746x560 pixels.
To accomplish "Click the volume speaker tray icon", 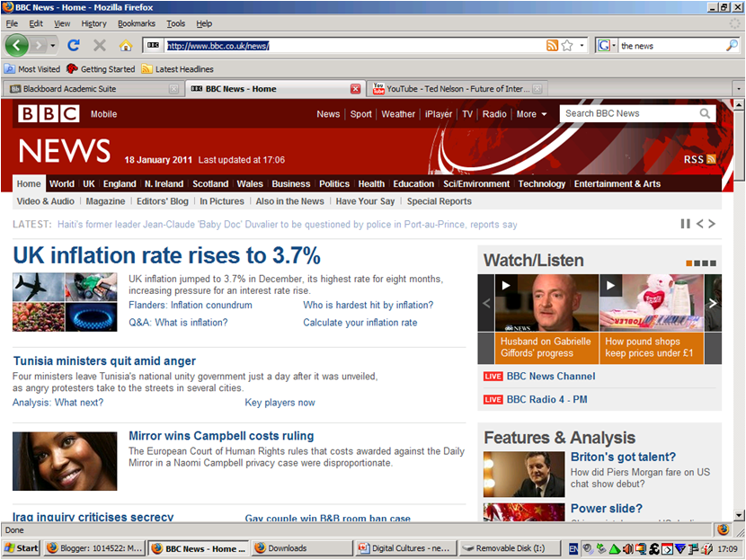I will pos(628,548).
